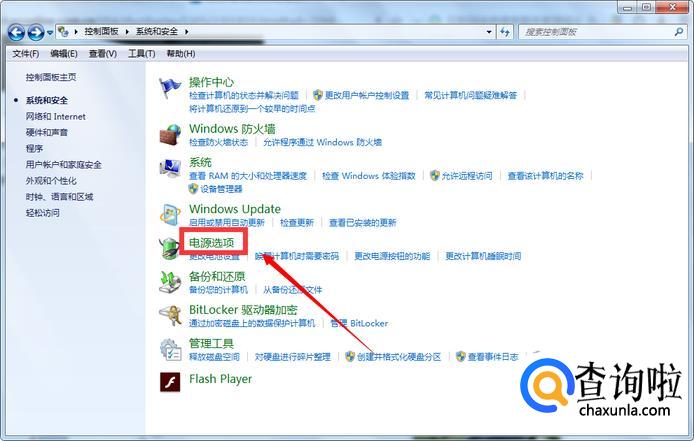The height and width of the screenshot is (441, 694).
Task: Click the 操作中心 flag icon
Action: (x=170, y=88)
